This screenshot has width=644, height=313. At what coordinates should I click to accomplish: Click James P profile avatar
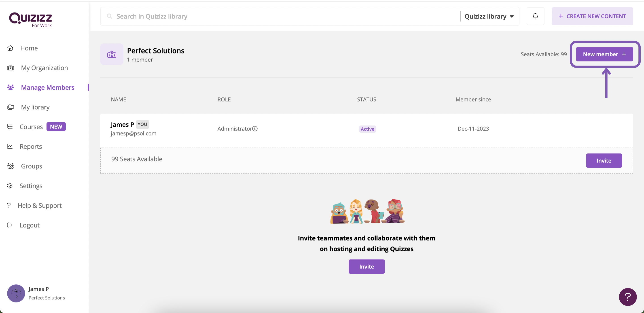16,293
